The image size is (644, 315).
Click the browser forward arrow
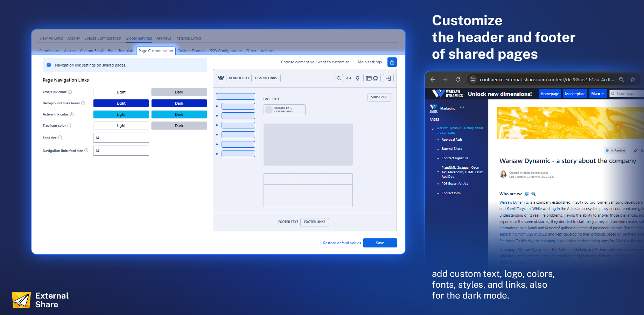point(445,79)
